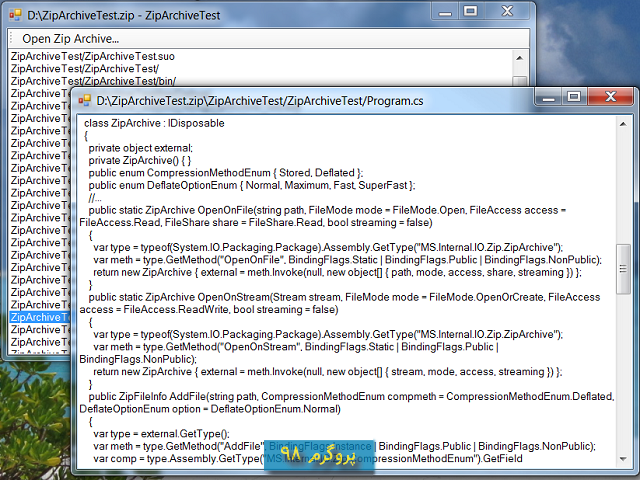The image size is (640, 480).
Task: Click the Program.cs window's title bar icon
Action: tap(85, 100)
